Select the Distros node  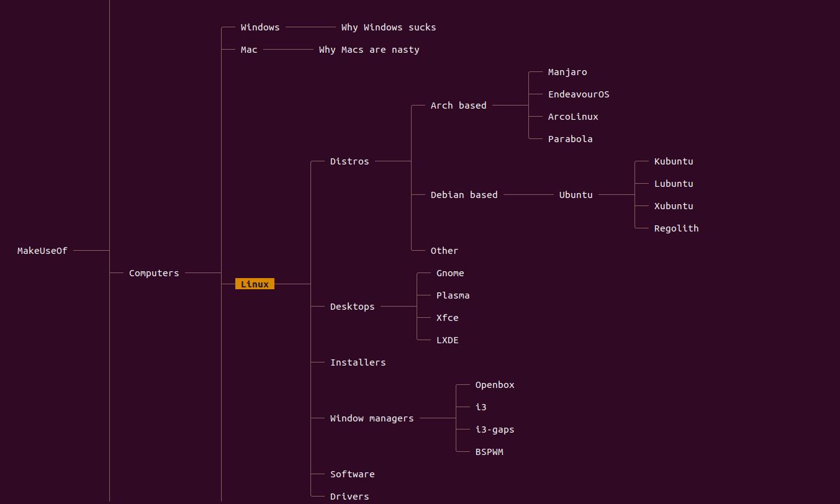pyautogui.click(x=350, y=161)
